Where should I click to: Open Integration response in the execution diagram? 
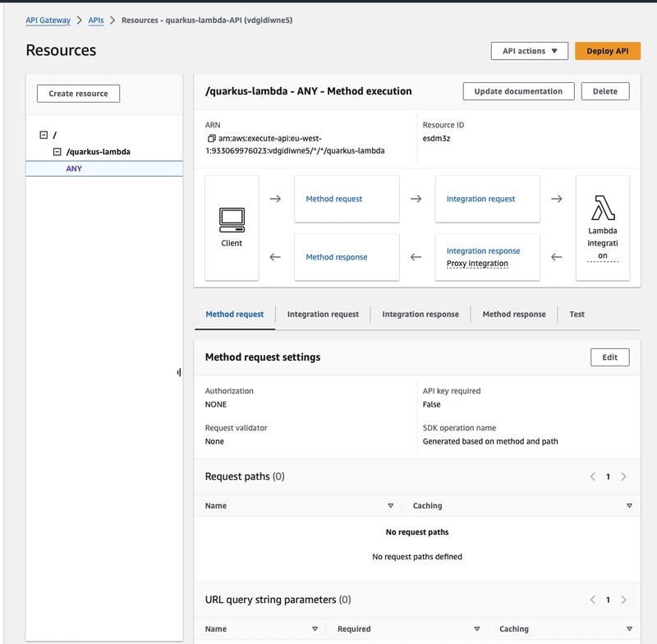tap(483, 251)
